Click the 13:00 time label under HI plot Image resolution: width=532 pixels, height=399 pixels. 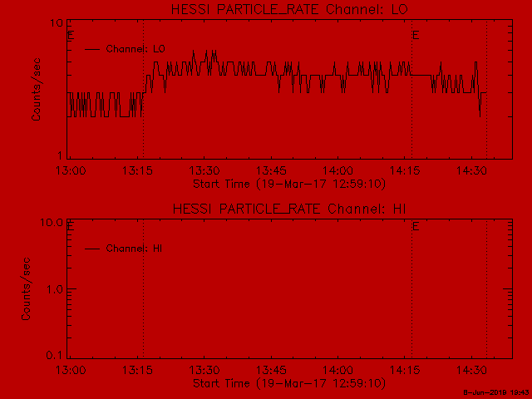(x=71, y=370)
